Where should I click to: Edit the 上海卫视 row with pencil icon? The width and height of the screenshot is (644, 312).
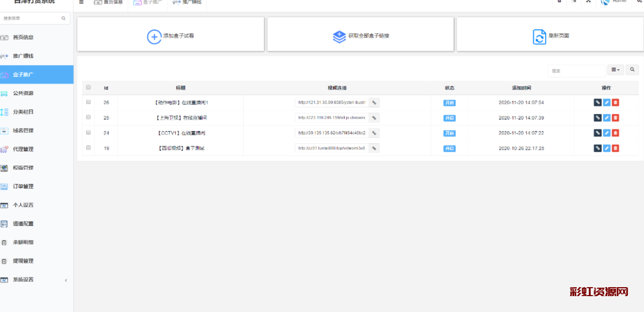coord(606,118)
